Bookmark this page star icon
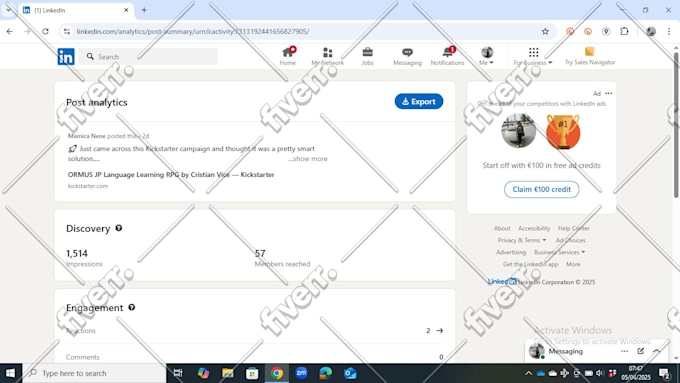Image resolution: width=680 pixels, height=383 pixels. point(545,31)
